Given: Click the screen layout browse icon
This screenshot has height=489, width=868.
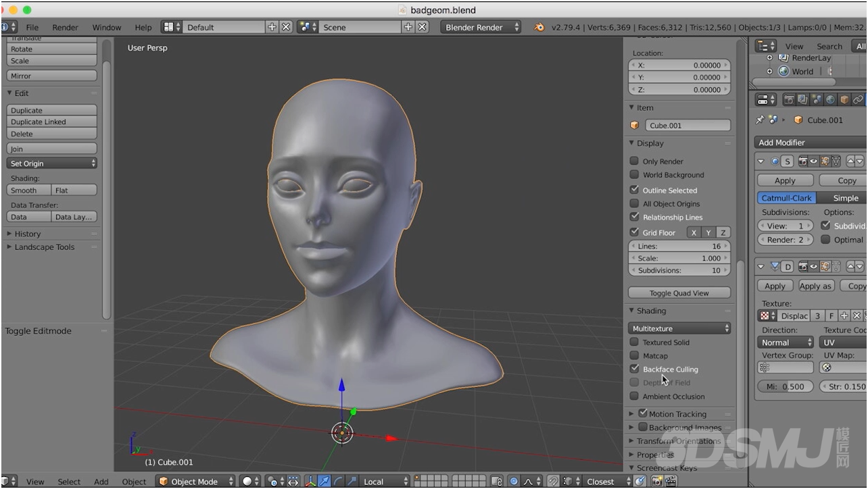Looking at the screenshot, I should click(x=172, y=27).
